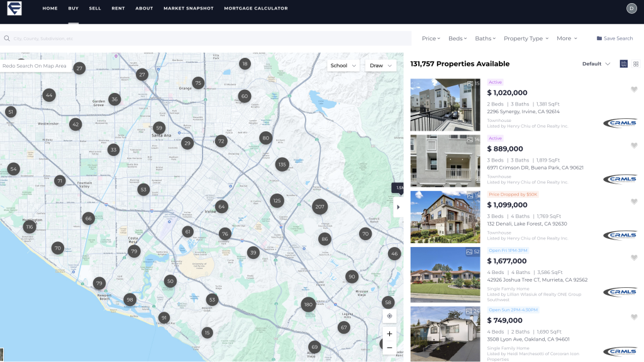Click the map zoom in plus button

(389, 334)
